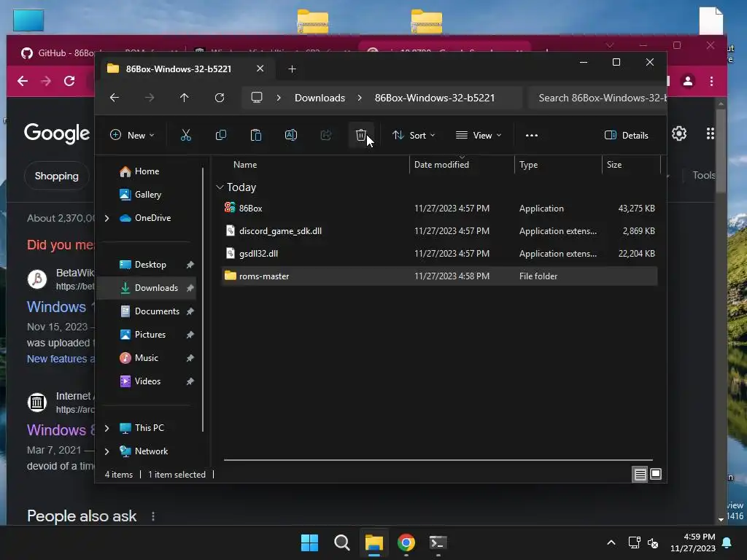747x560 pixels.
Task: Go back with Explorer back arrow
Action: (115, 98)
